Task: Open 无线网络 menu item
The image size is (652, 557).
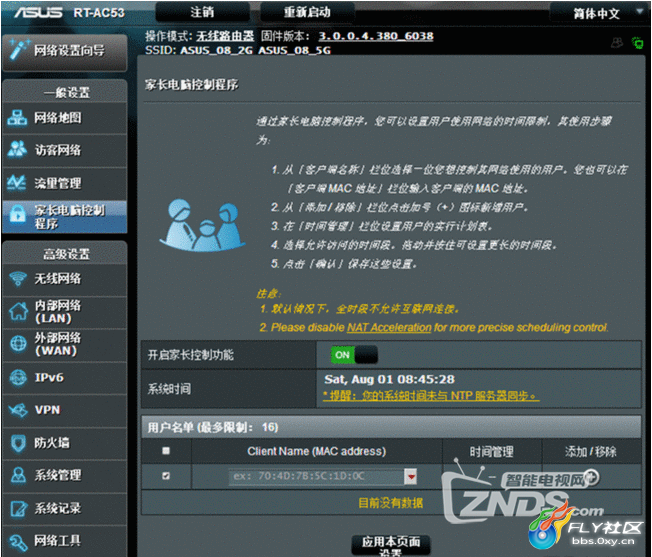Action: click(64, 278)
